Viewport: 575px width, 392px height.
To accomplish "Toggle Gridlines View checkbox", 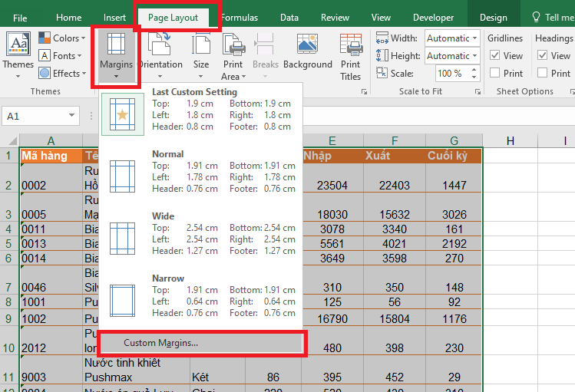I will pos(496,55).
